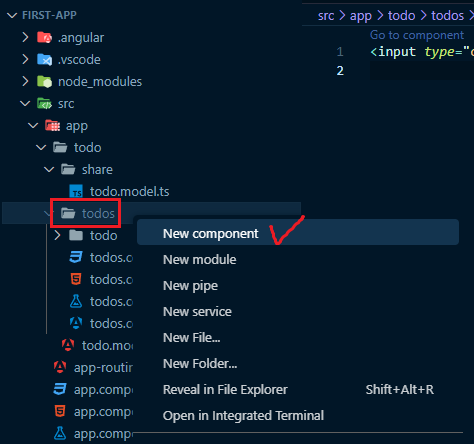Click the .vscode folder icon
The width and height of the screenshot is (474, 444).
44,59
